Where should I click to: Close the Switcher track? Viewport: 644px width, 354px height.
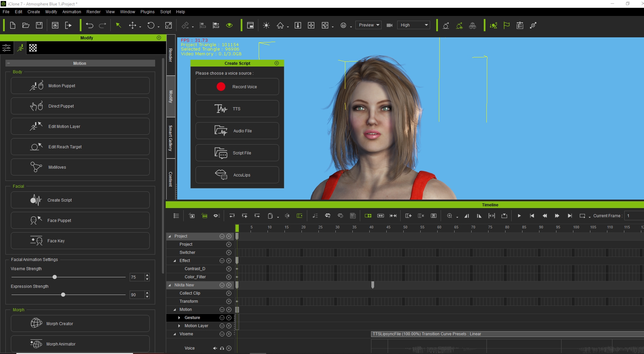[x=229, y=253]
